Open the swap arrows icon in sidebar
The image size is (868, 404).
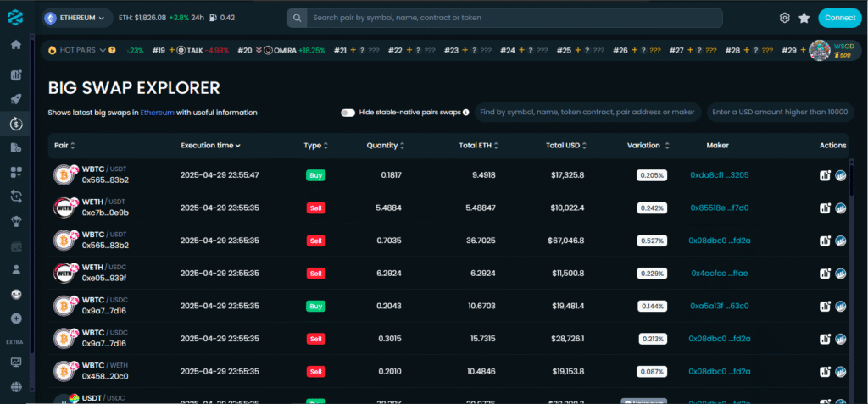(x=16, y=196)
